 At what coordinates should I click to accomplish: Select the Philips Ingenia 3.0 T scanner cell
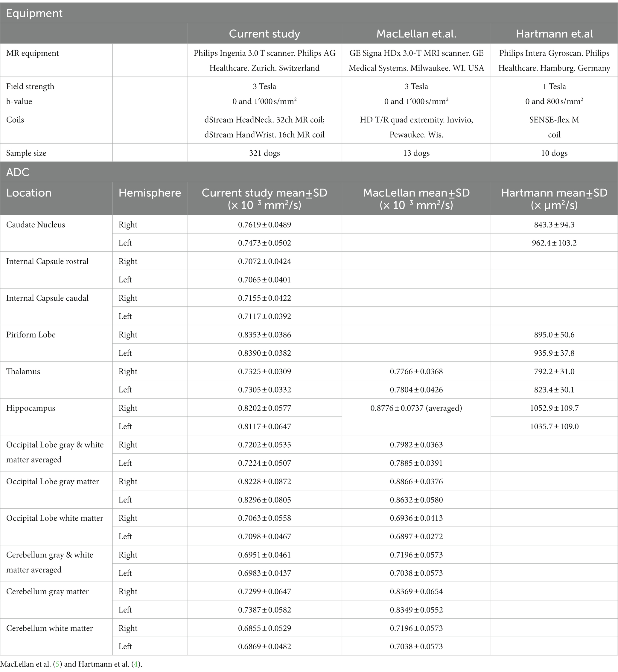point(264,60)
